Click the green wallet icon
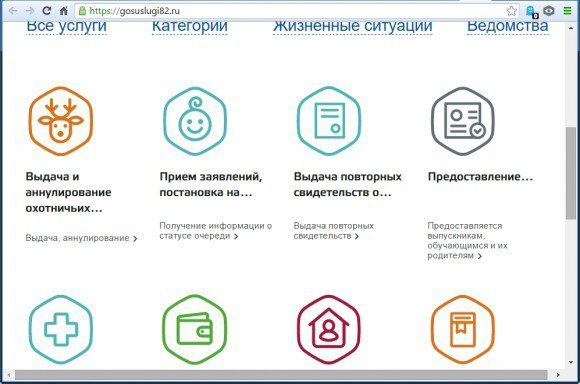The height and width of the screenshot is (384, 580). coord(195,329)
